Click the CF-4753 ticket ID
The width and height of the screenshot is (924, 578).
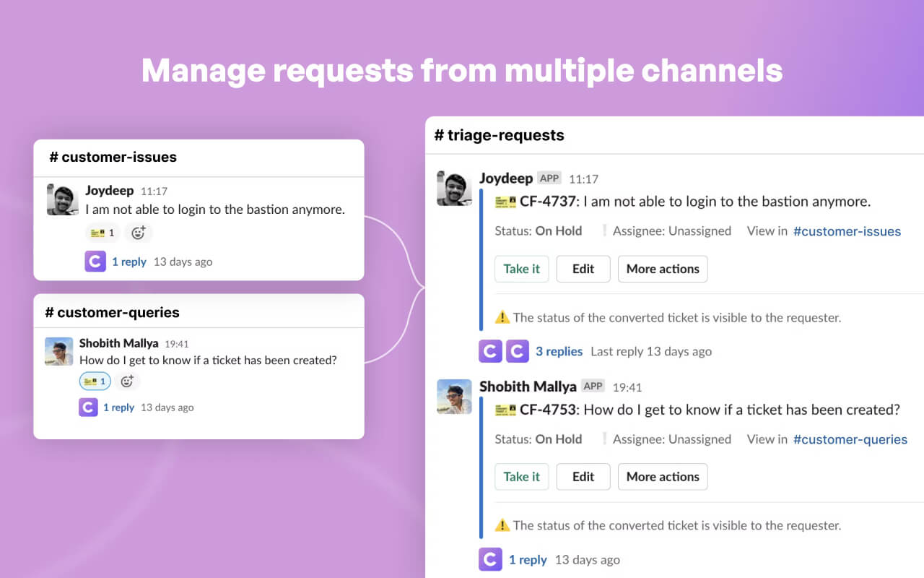click(x=548, y=410)
